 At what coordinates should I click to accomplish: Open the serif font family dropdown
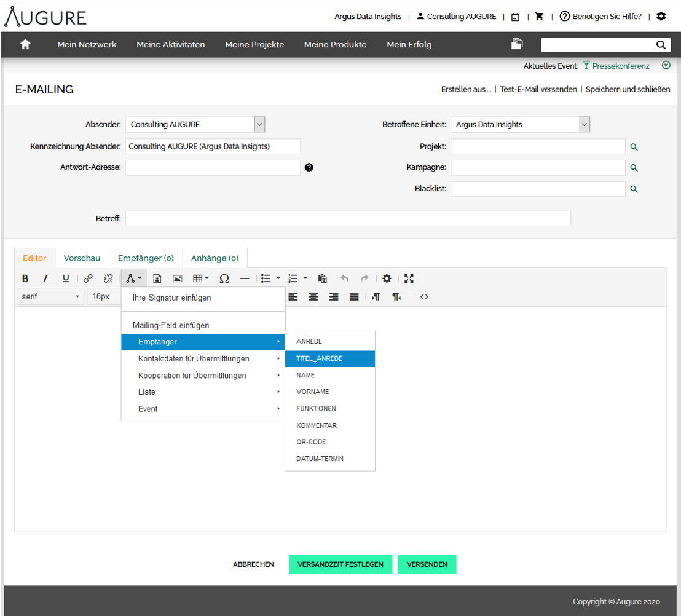50,296
